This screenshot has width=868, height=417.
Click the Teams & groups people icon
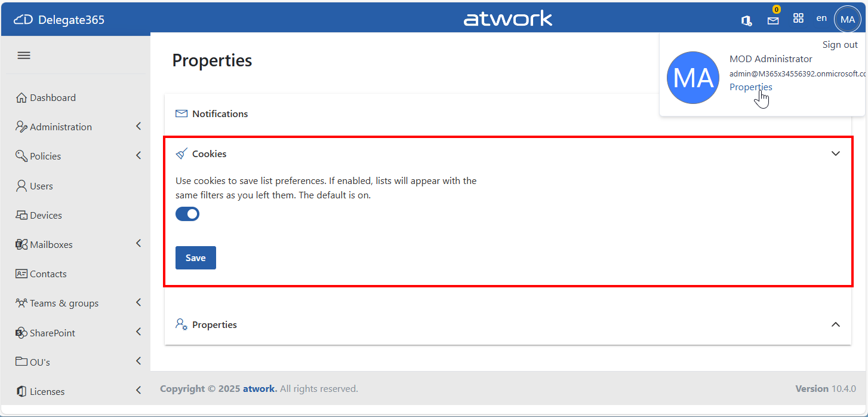[21, 303]
